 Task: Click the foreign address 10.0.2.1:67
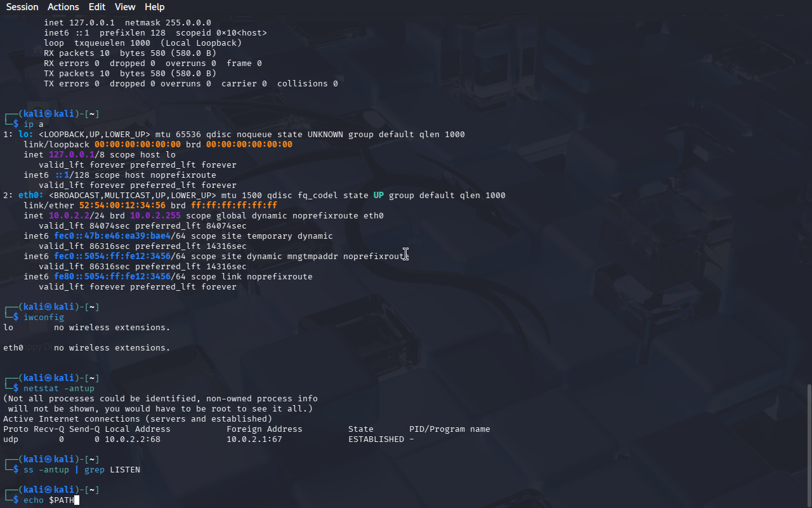click(254, 439)
